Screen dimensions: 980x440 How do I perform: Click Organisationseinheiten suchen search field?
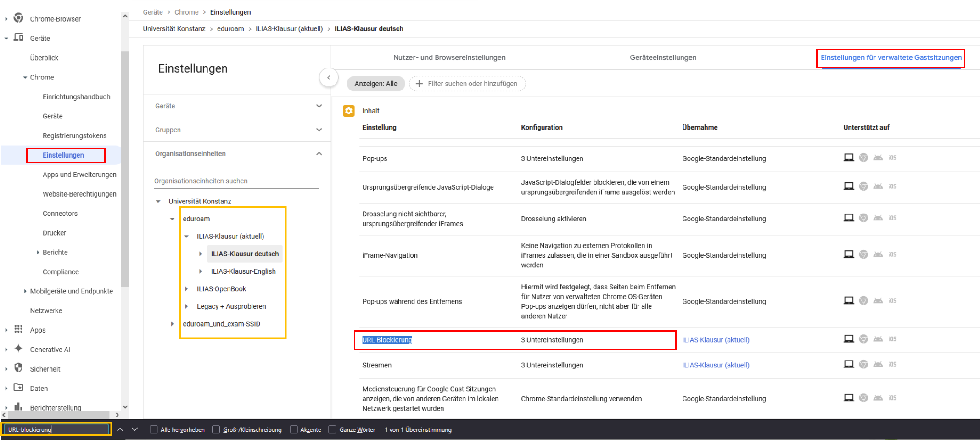click(236, 181)
